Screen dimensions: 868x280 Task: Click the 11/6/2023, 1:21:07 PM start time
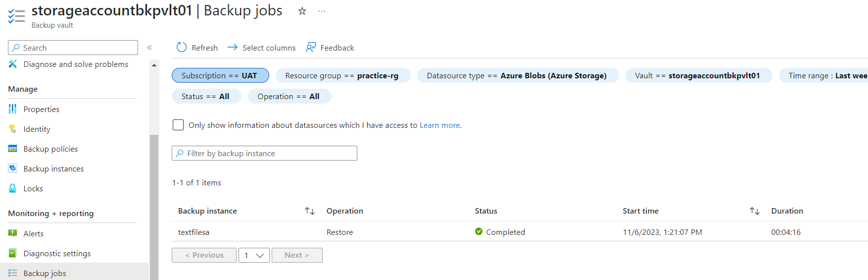click(662, 232)
